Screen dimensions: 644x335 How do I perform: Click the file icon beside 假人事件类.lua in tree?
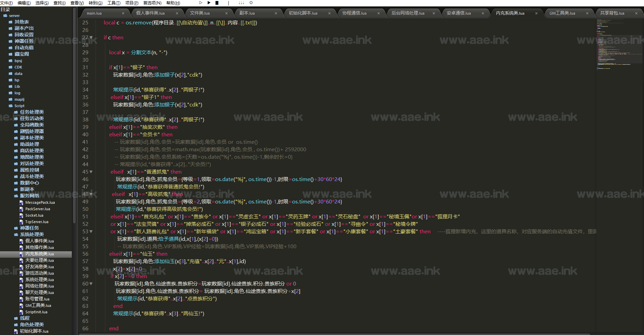(x=21, y=241)
